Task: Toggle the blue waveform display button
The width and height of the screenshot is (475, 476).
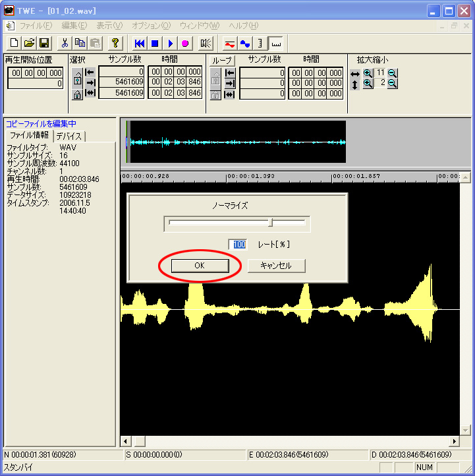Action: click(245, 44)
